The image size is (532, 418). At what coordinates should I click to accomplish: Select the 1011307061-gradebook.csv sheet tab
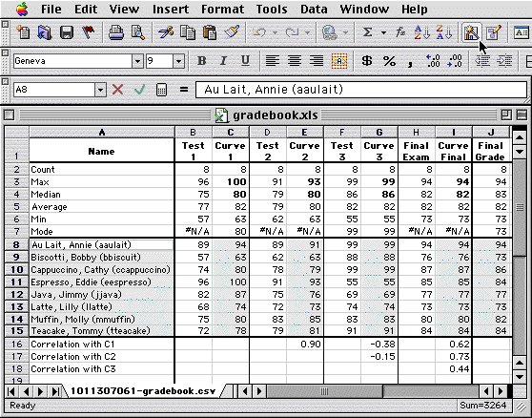pos(143,391)
